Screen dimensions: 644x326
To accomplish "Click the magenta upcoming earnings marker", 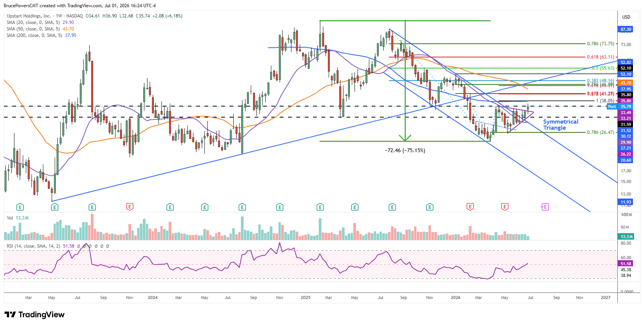I will pos(545,207).
